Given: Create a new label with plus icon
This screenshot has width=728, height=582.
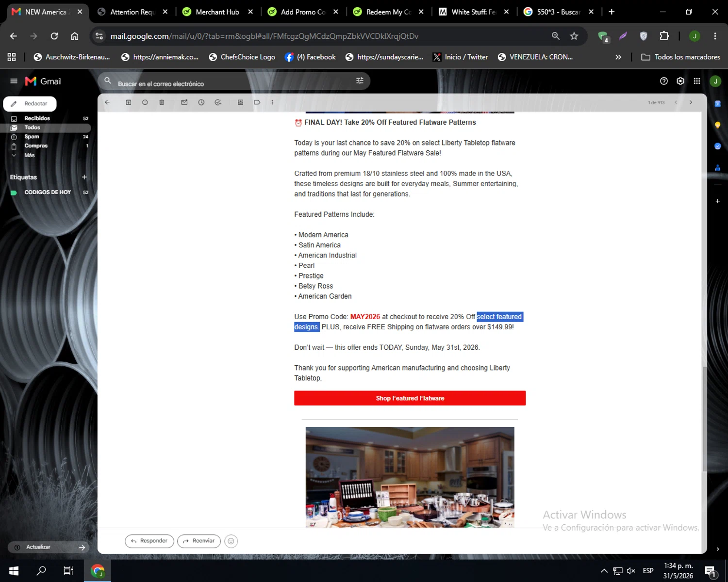Looking at the screenshot, I should point(84,177).
